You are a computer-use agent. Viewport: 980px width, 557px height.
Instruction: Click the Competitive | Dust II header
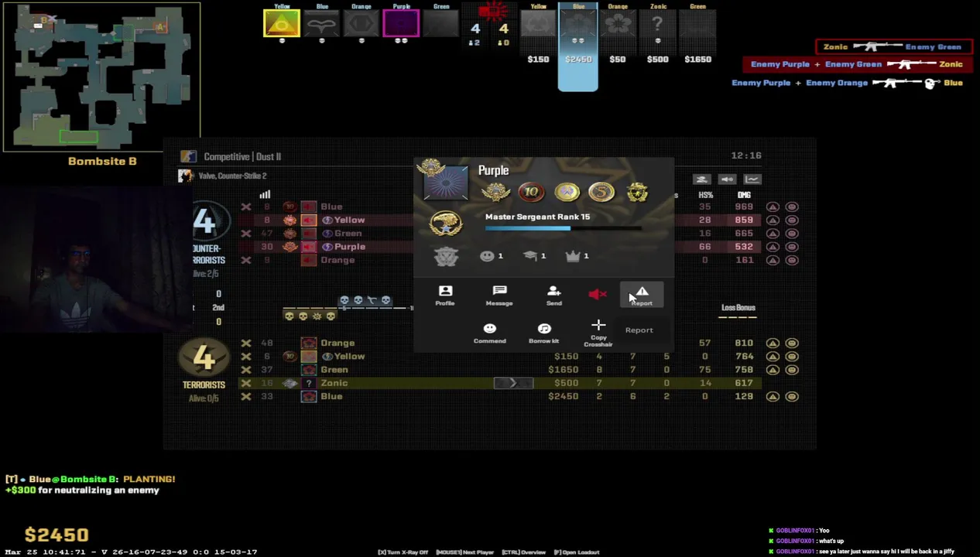click(x=242, y=156)
